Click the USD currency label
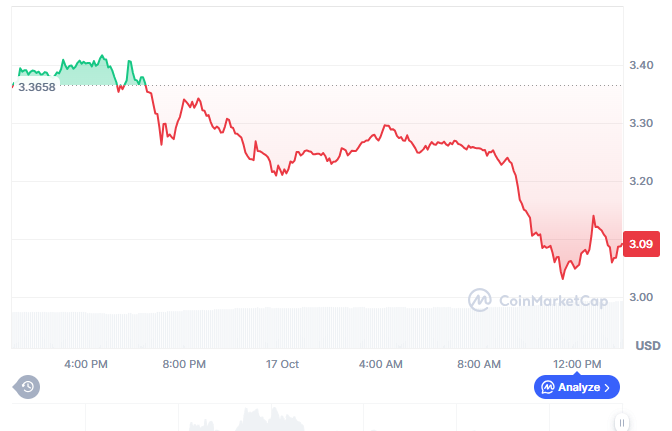This screenshot has height=431, width=672. coord(648,346)
